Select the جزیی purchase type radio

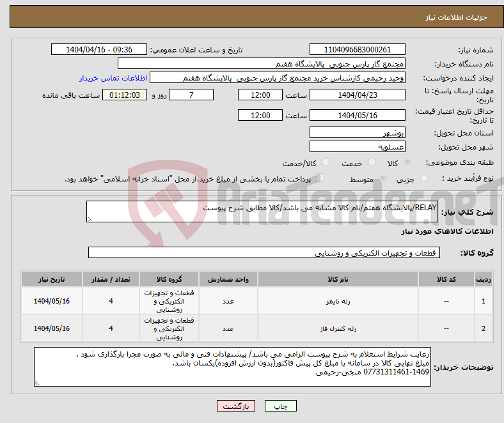pyautogui.click(x=424, y=178)
